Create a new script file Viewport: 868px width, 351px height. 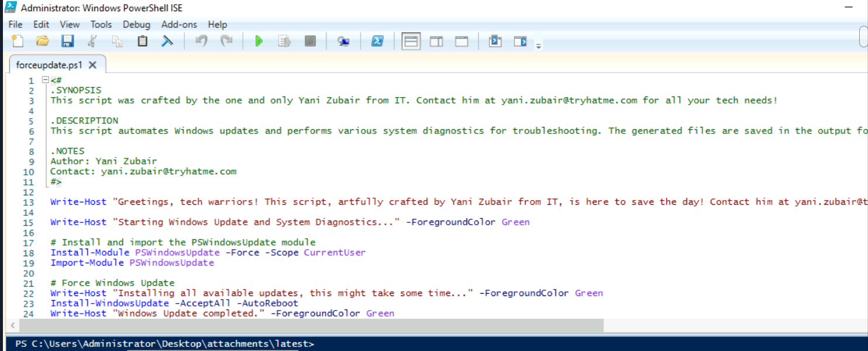[17, 41]
